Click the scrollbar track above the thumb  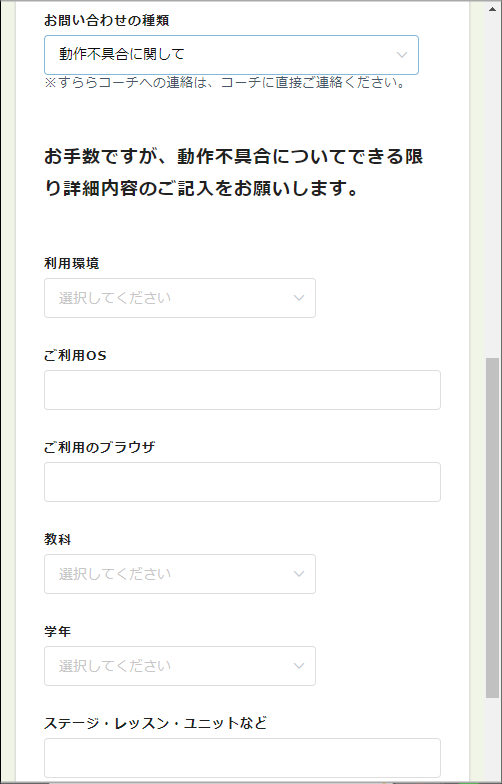492,185
